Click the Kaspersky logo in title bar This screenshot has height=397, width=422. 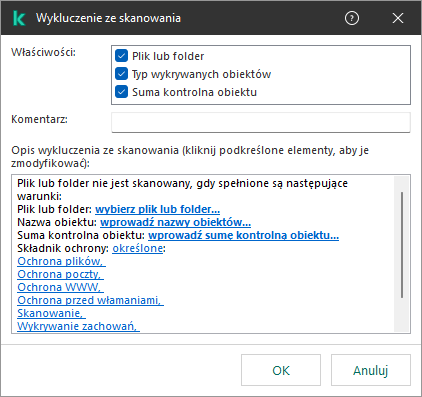19,18
